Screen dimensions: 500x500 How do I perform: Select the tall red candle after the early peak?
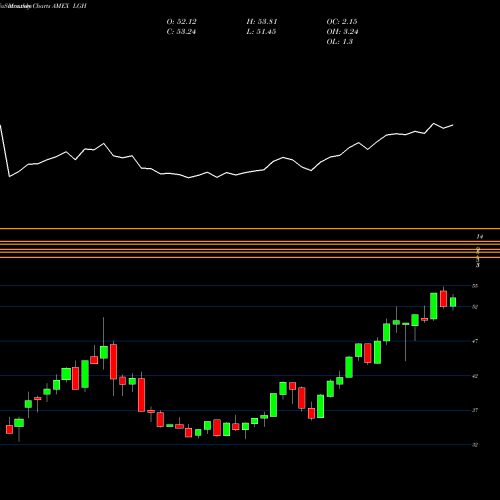point(113,362)
